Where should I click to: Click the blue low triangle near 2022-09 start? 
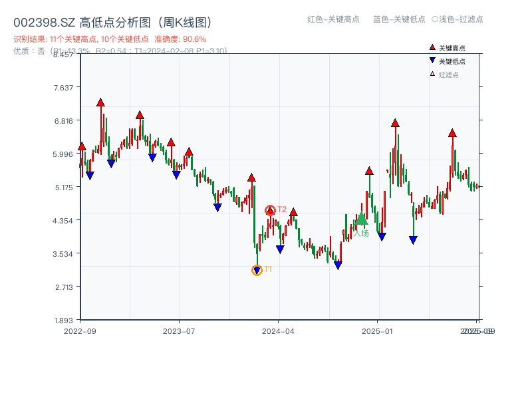(90, 174)
